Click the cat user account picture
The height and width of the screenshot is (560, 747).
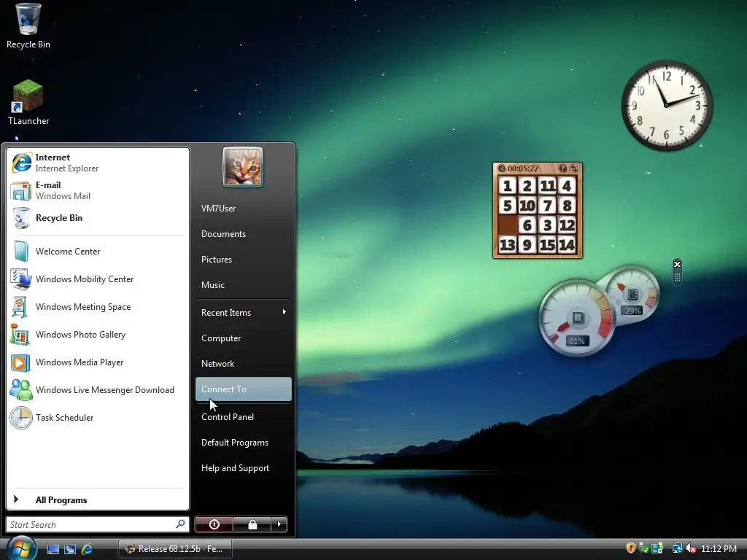(x=243, y=167)
